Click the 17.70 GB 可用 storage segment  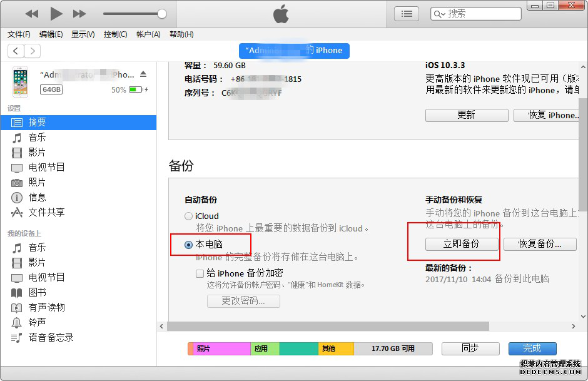(x=393, y=348)
